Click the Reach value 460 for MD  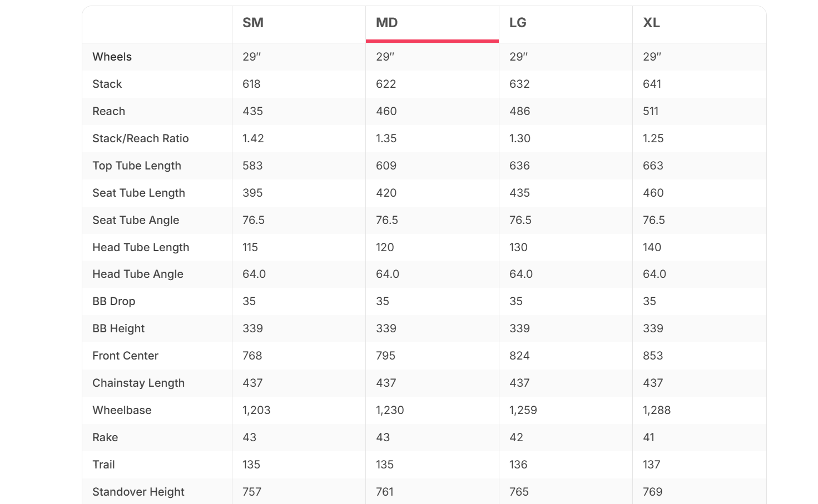click(x=386, y=111)
